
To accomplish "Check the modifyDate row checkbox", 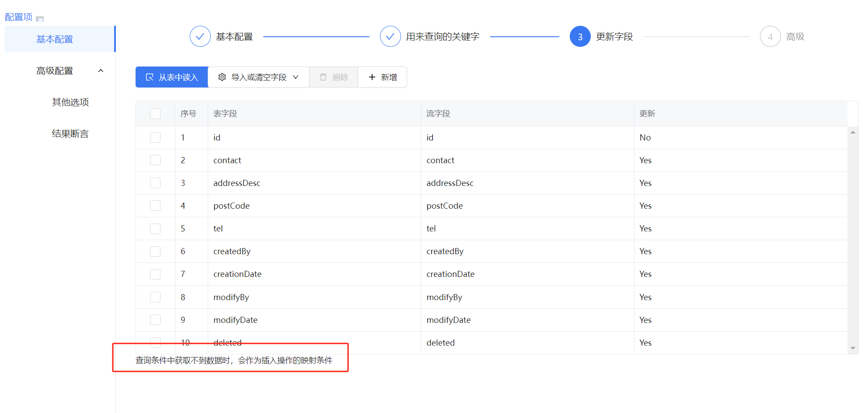I will click(155, 320).
